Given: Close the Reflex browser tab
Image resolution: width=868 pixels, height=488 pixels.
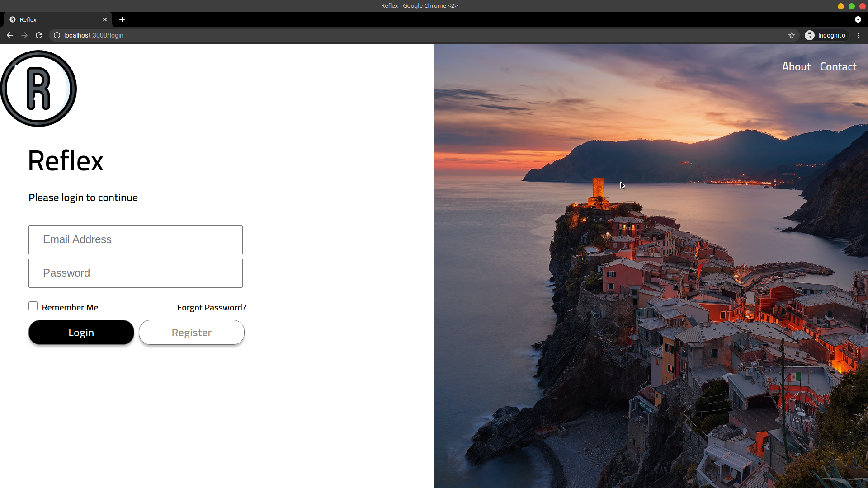Looking at the screenshot, I should (x=105, y=19).
